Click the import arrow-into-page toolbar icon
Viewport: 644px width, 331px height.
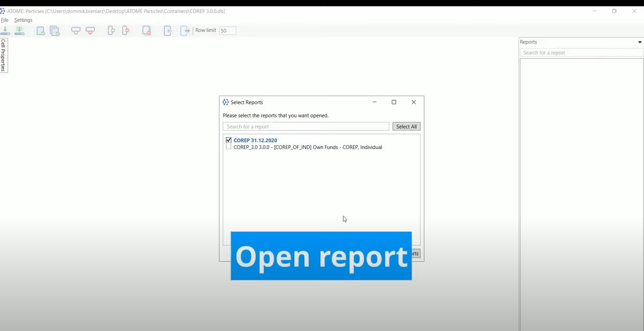point(168,31)
